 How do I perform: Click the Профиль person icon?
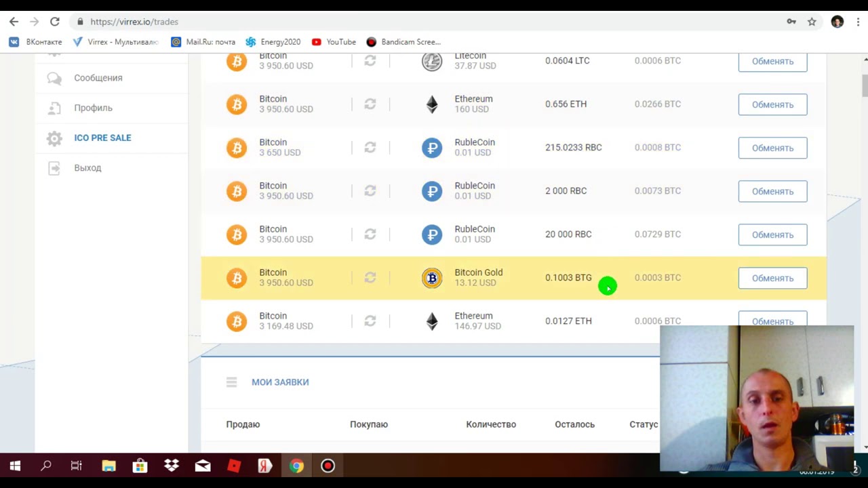point(54,108)
